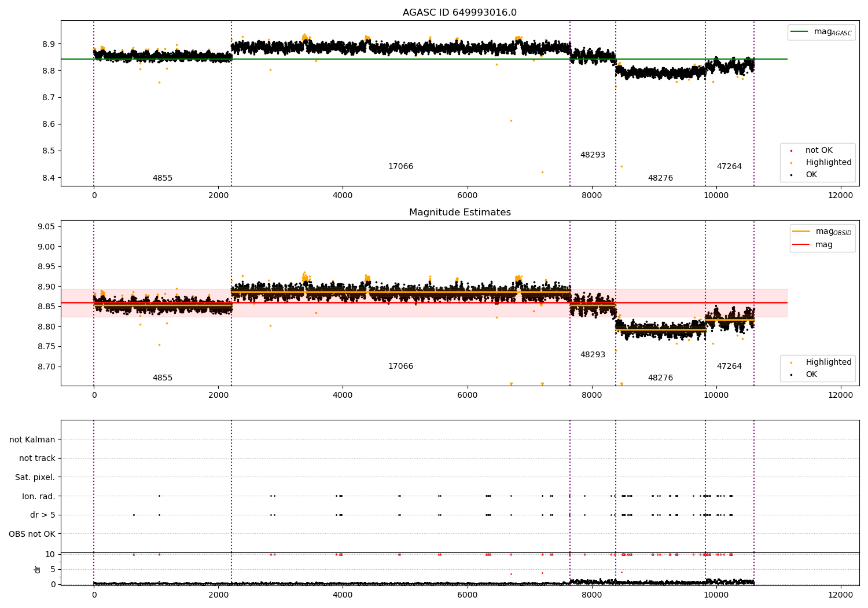Click the dr axis tick label 10
Screen dimensions: 868x608
tap(51, 554)
